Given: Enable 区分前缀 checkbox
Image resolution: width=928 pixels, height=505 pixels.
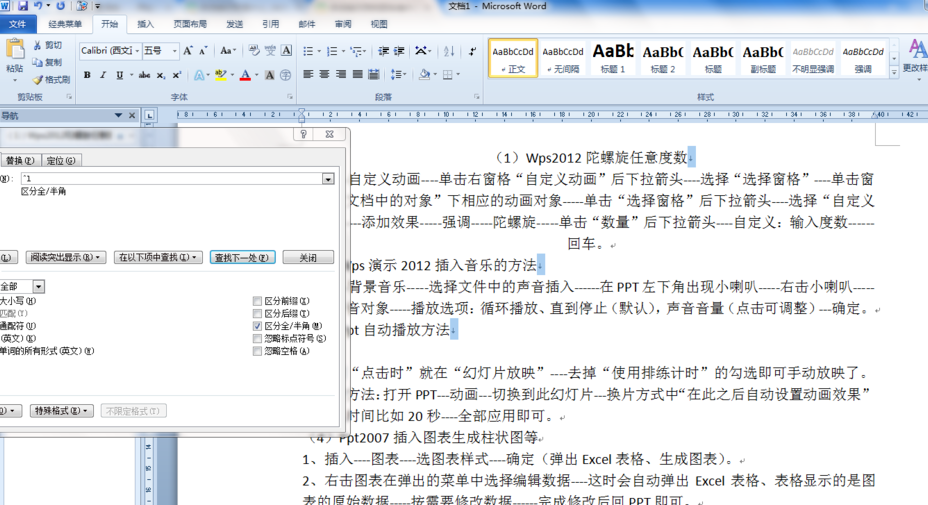Looking at the screenshot, I should tap(257, 301).
